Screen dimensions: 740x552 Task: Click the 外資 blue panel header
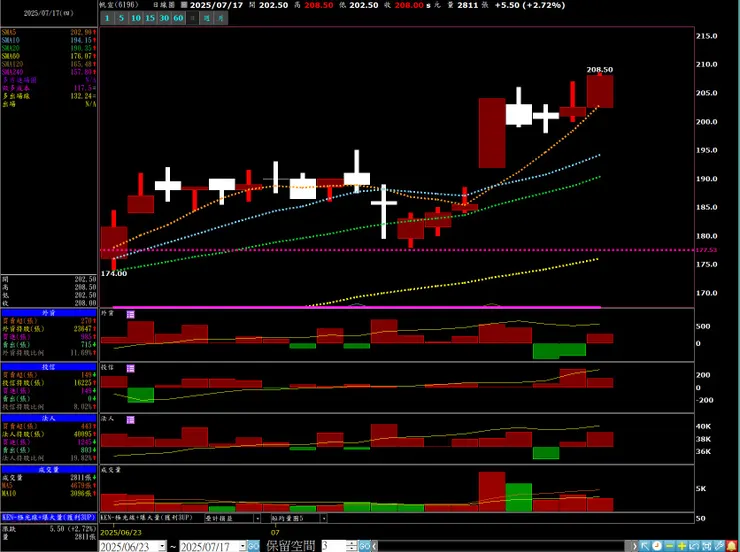tap(49, 313)
